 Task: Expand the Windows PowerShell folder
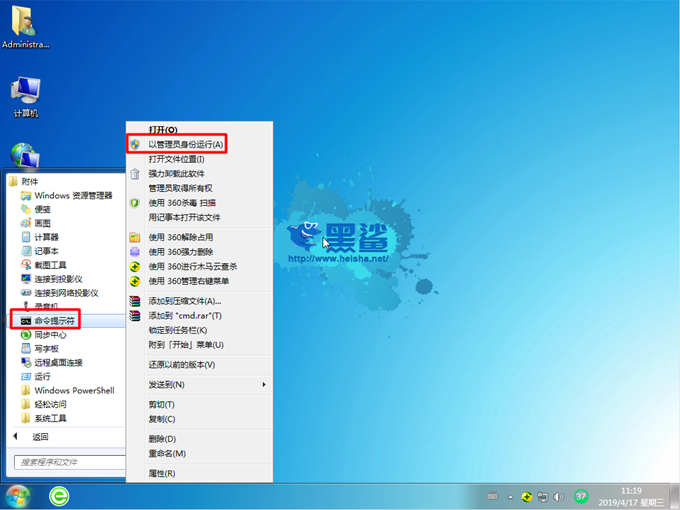[x=26, y=391]
